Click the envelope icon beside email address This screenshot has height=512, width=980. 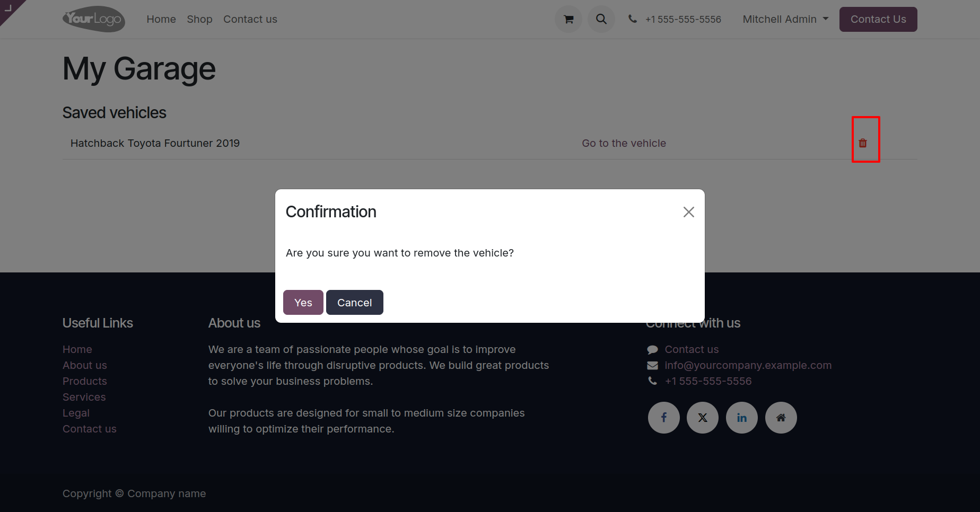click(653, 365)
